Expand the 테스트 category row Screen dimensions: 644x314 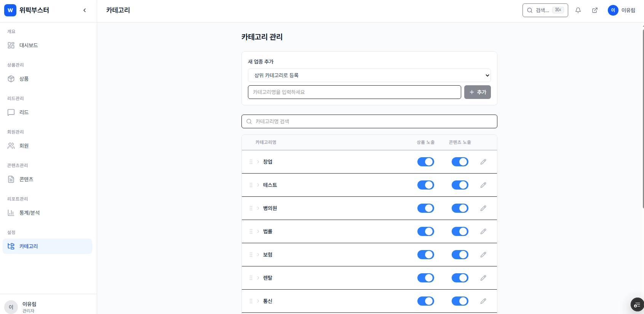click(x=258, y=185)
